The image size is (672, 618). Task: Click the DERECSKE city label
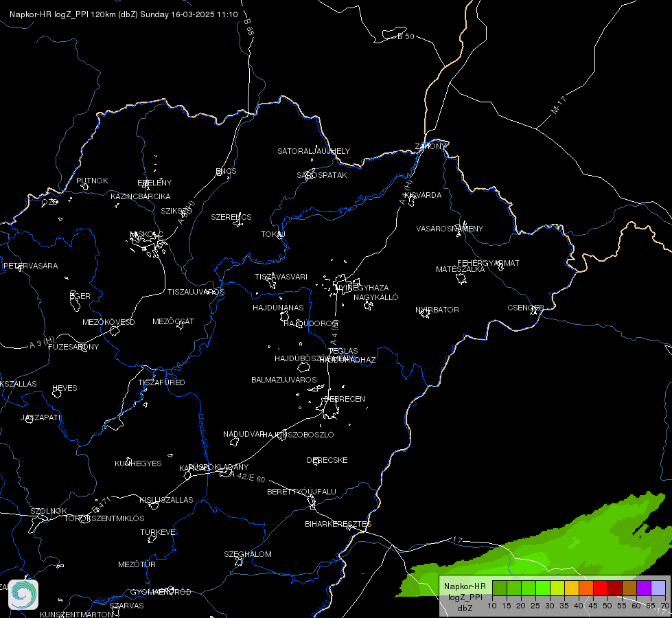tap(327, 460)
